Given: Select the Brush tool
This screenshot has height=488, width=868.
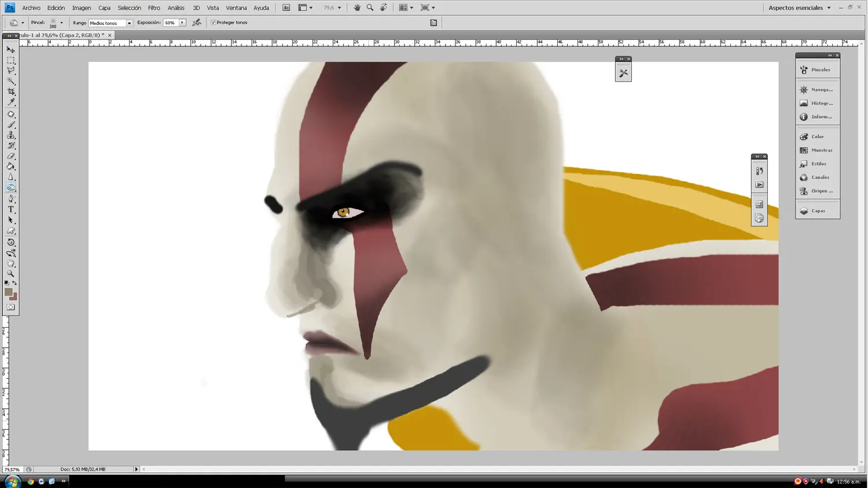Looking at the screenshot, I should click(10, 124).
